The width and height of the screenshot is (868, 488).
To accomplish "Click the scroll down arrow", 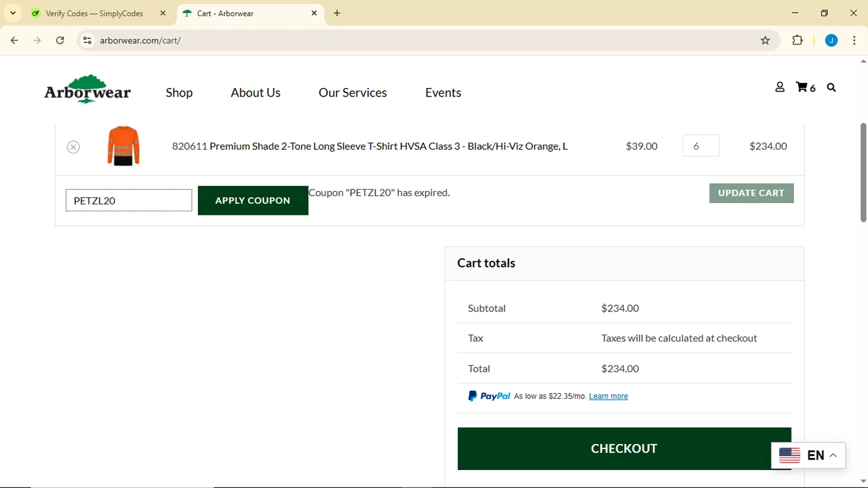I will tap(863, 482).
